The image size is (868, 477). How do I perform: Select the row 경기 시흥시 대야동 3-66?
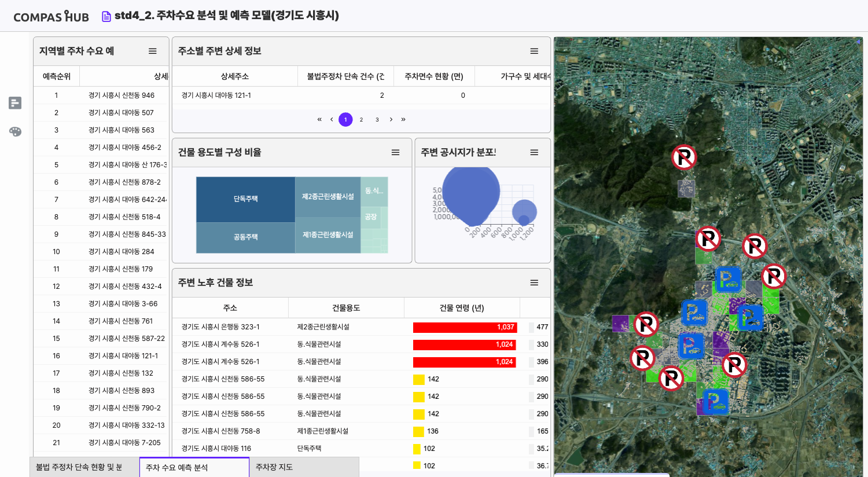(101, 303)
